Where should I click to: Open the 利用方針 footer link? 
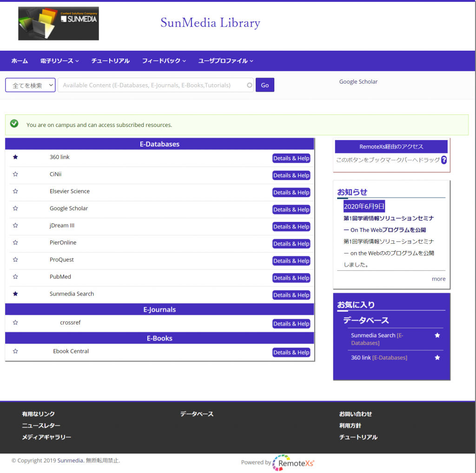[350, 425]
